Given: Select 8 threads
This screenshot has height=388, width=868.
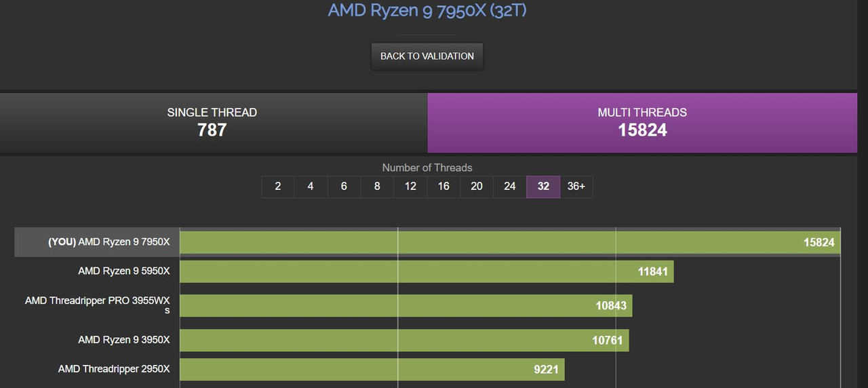Looking at the screenshot, I should [x=377, y=187].
